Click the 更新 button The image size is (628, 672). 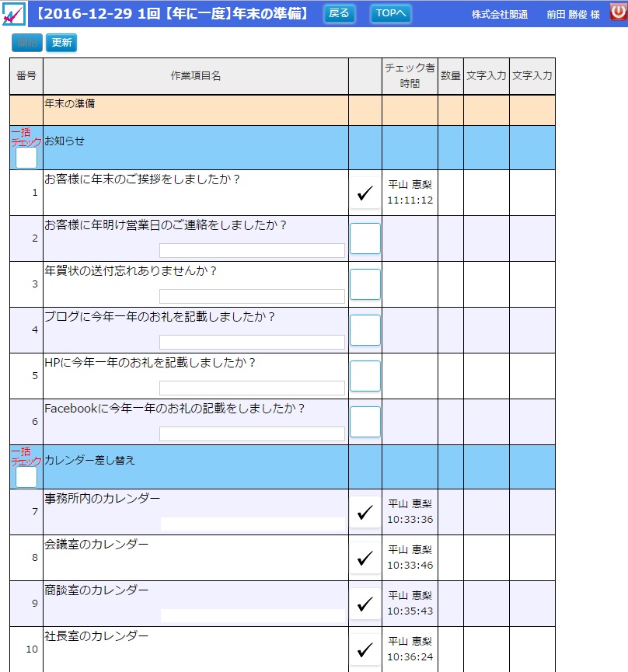point(61,43)
